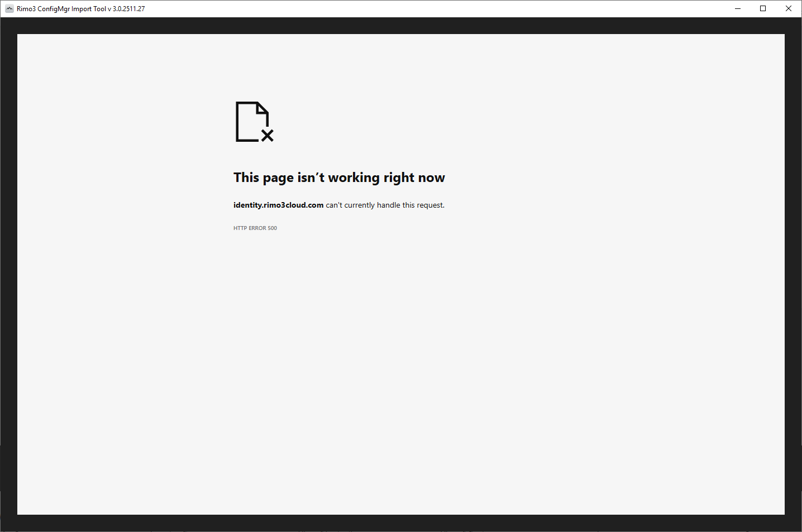Click the Rimo3 app icon in title bar

pyautogui.click(x=9, y=8)
